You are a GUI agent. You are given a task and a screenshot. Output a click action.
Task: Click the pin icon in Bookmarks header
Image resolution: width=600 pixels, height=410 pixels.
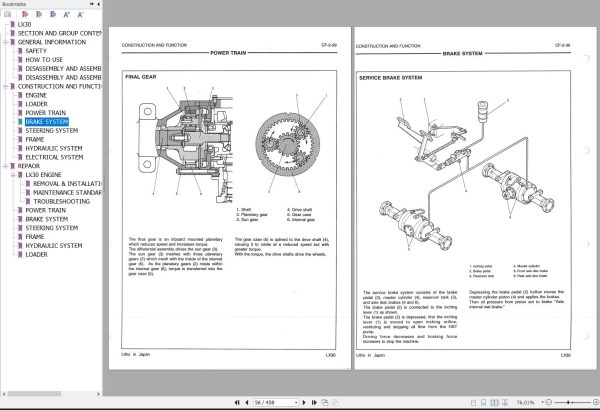click(92, 4)
